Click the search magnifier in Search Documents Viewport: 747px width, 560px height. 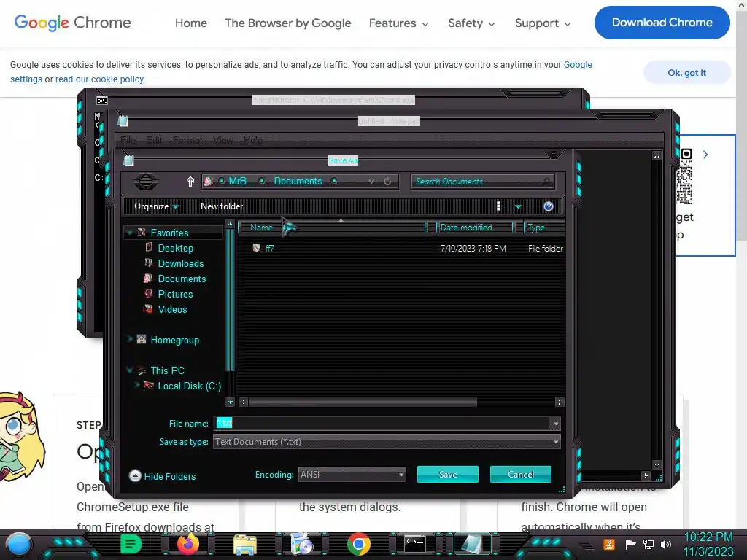pyautogui.click(x=546, y=182)
